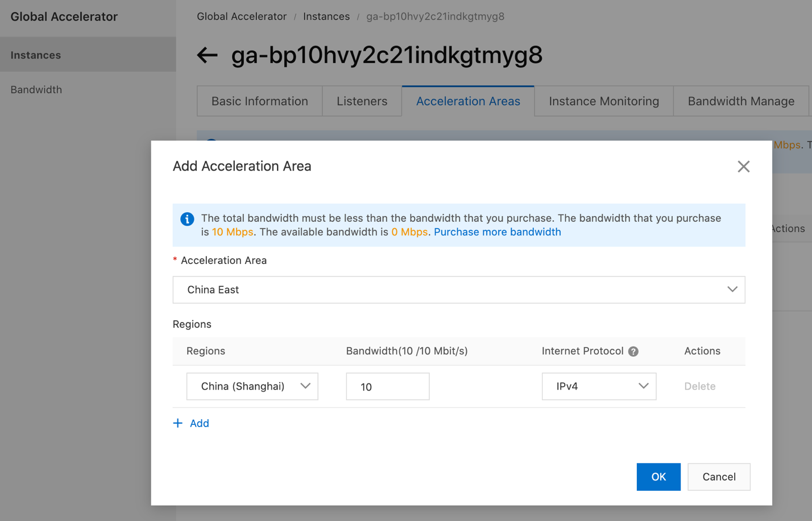Click Delete in the Actions column

click(x=699, y=387)
